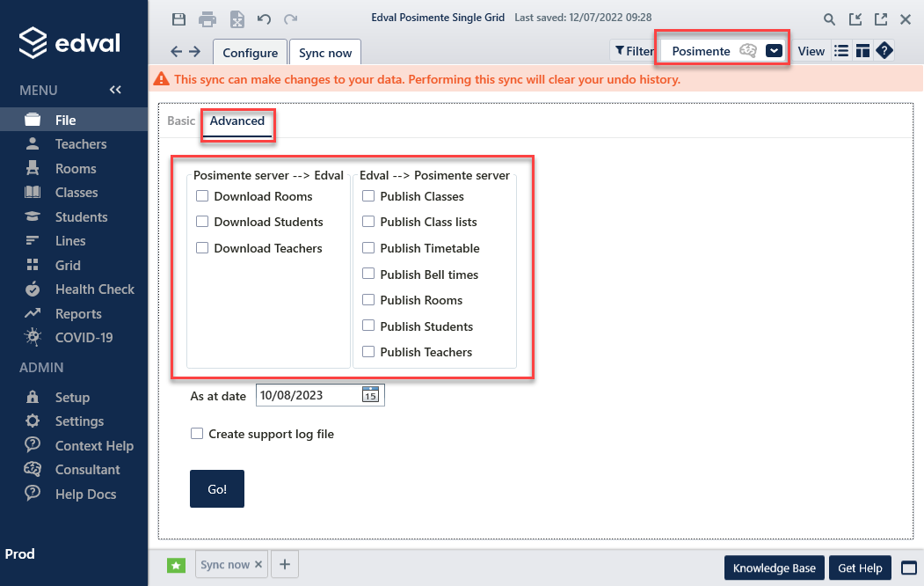This screenshot has height=586, width=924.
Task: Open Classes in the sidebar
Action: (x=74, y=192)
